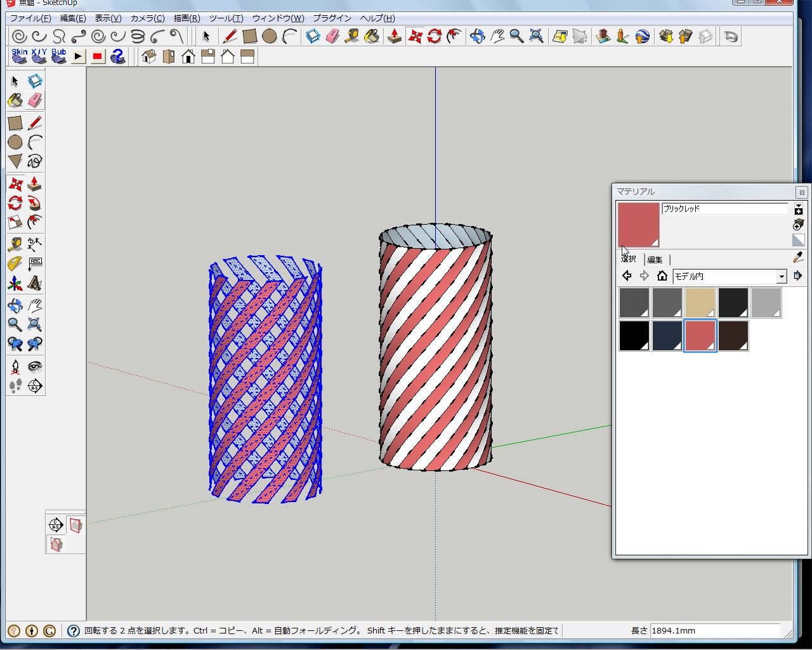Click the 長さ measurement input field

click(x=714, y=630)
